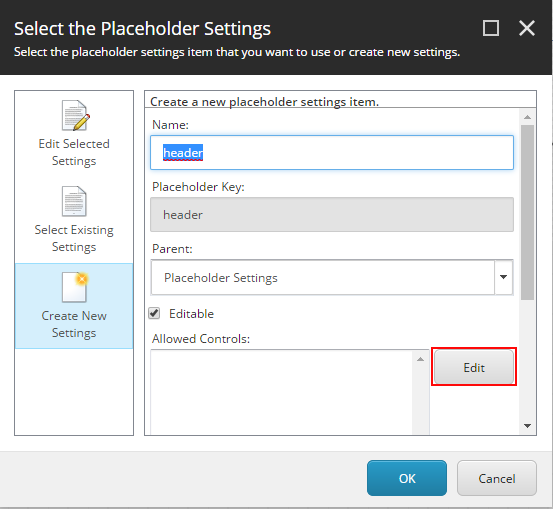Click the Allowed Controls list up arrow

420,359
